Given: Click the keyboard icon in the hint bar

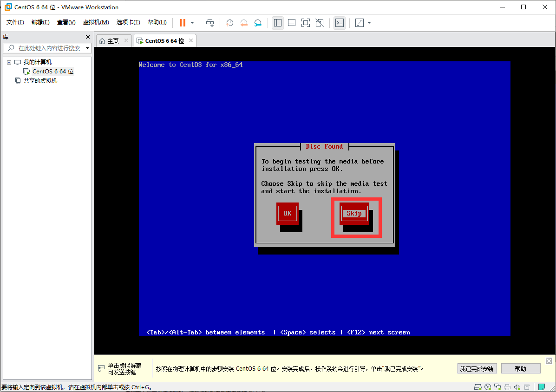Looking at the screenshot, I should click(101, 368).
